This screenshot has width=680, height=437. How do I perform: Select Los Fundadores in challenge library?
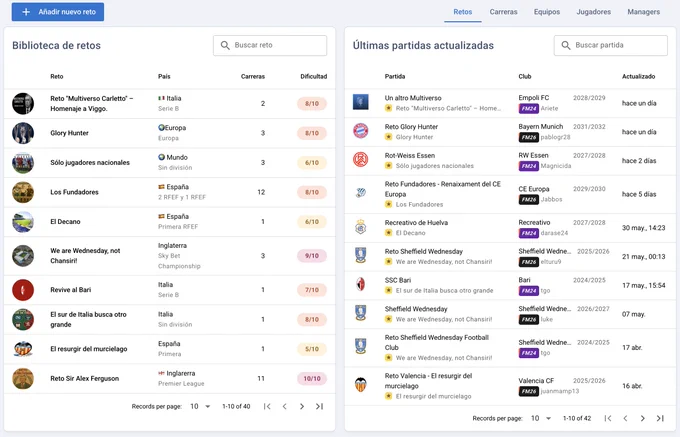[x=74, y=192]
